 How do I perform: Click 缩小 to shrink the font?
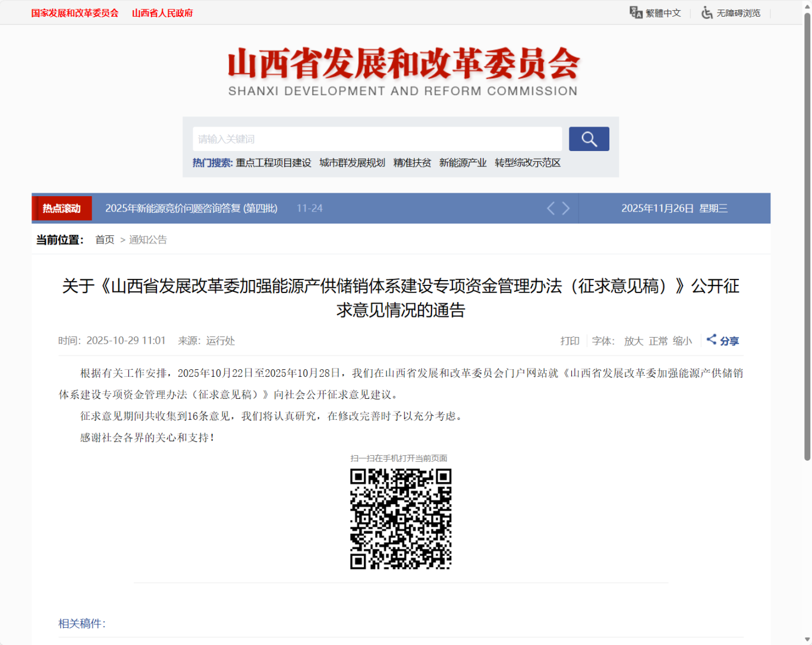682,341
